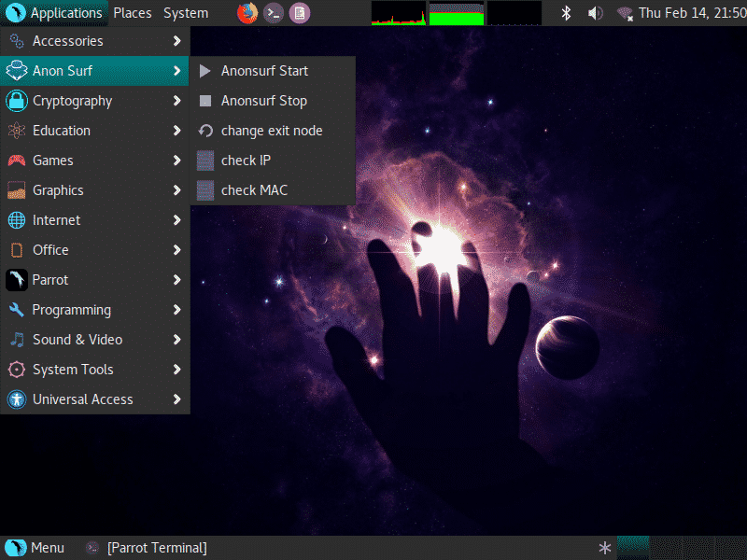Screen dimensions: 747x560
Task: Click the green system monitor graph
Action: point(456,13)
